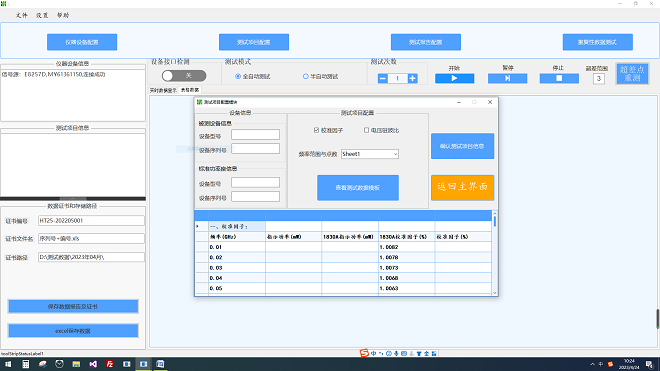The width and height of the screenshot is (660, 371).
Task: Select the row arrow beside 一、校准因子
Action: point(201,227)
